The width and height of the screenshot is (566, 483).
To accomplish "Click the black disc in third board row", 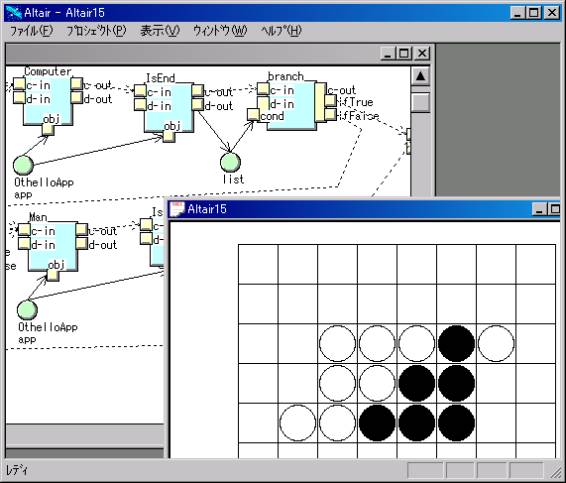I will click(456, 343).
